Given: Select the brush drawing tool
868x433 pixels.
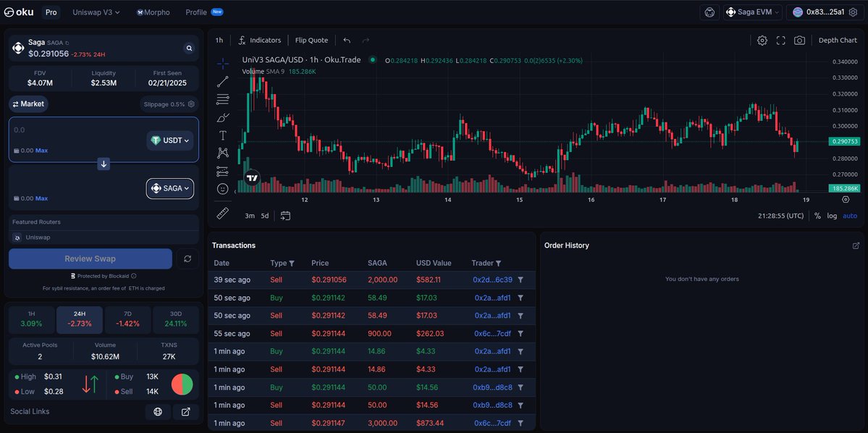Looking at the screenshot, I should coord(222,117).
